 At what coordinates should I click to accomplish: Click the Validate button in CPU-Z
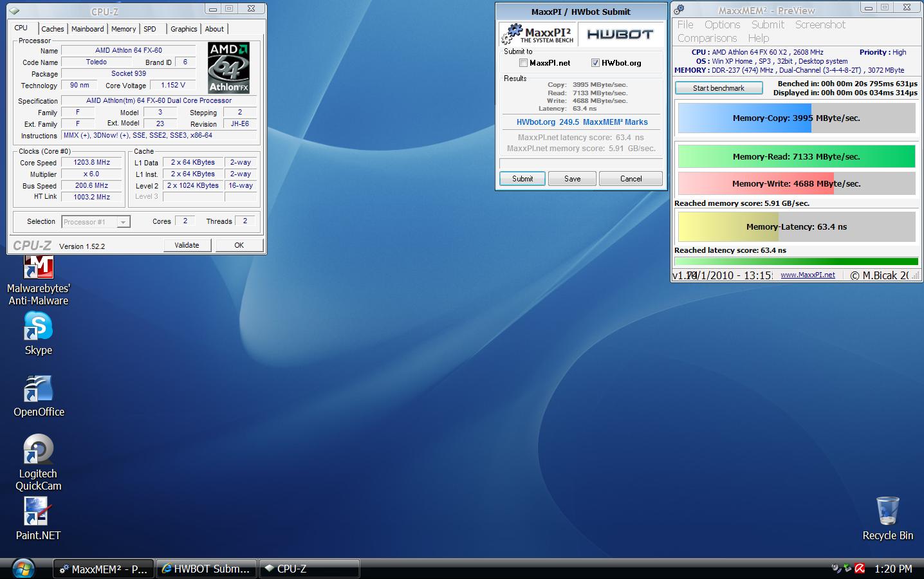(187, 245)
